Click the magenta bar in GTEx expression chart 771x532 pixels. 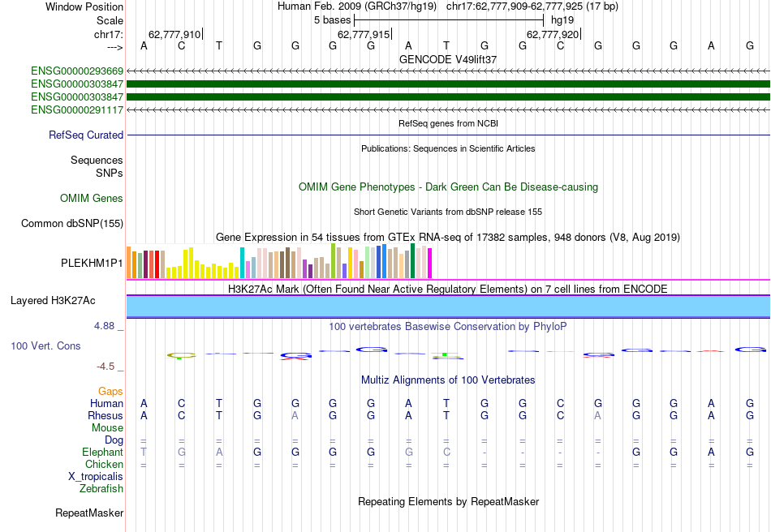click(429, 264)
